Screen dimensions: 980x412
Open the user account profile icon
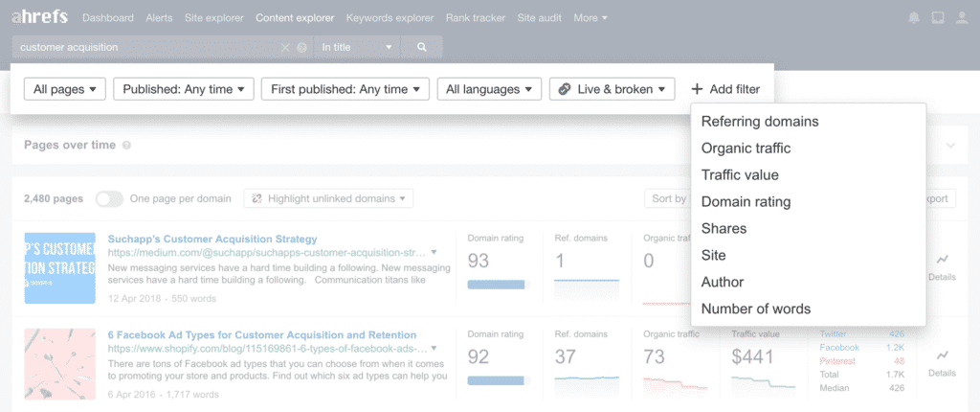click(960, 18)
